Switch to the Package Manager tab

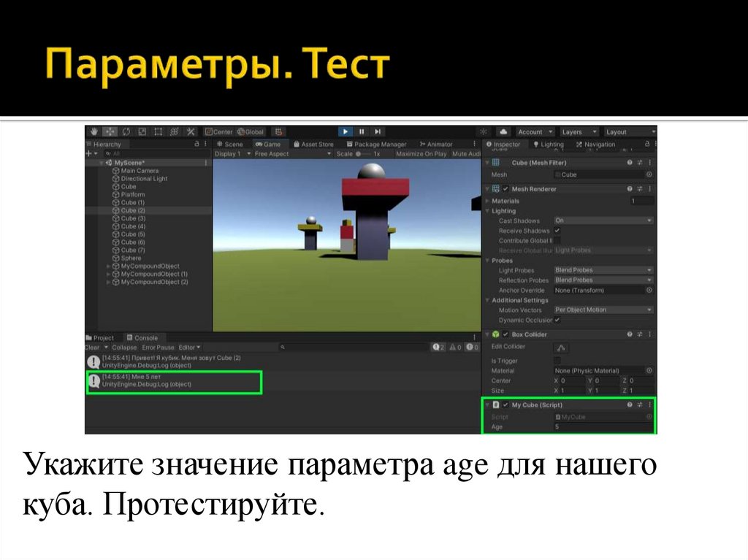pos(376,144)
